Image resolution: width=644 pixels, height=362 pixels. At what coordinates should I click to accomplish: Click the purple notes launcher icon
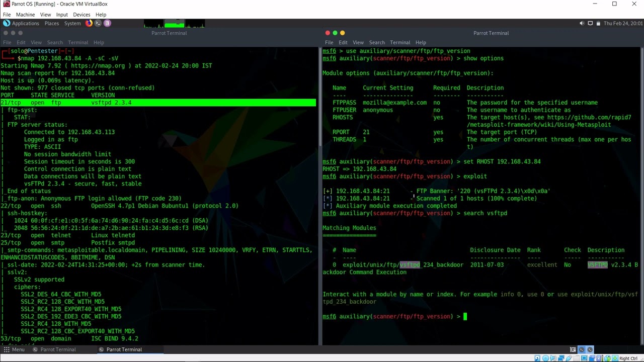tap(107, 23)
